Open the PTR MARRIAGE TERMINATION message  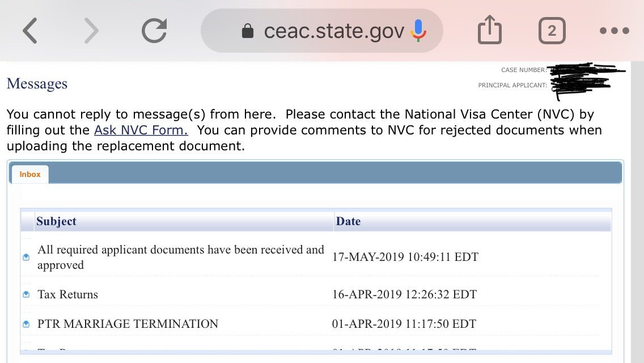tap(128, 324)
